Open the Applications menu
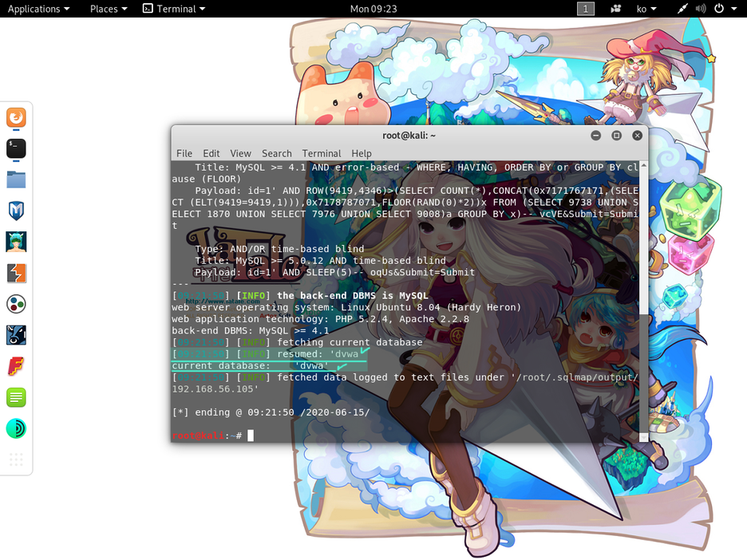The width and height of the screenshot is (747, 560). pyautogui.click(x=38, y=9)
